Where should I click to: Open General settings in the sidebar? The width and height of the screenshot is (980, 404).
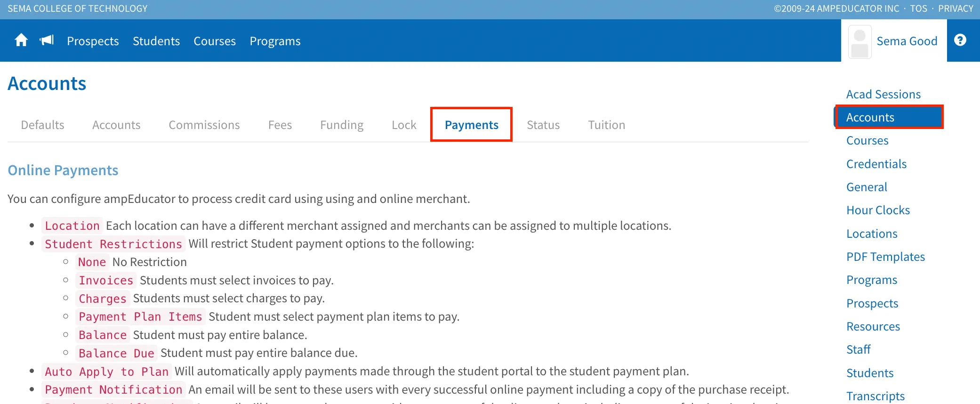pyautogui.click(x=867, y=187)
